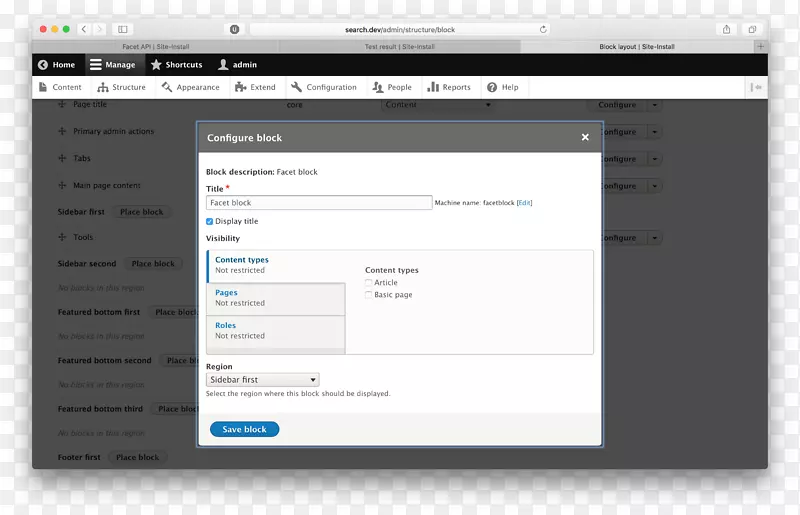Expand Page title Configure dropdown arrow
The image size is (800, 515).
pyautogui.click(x=654, y=105)
